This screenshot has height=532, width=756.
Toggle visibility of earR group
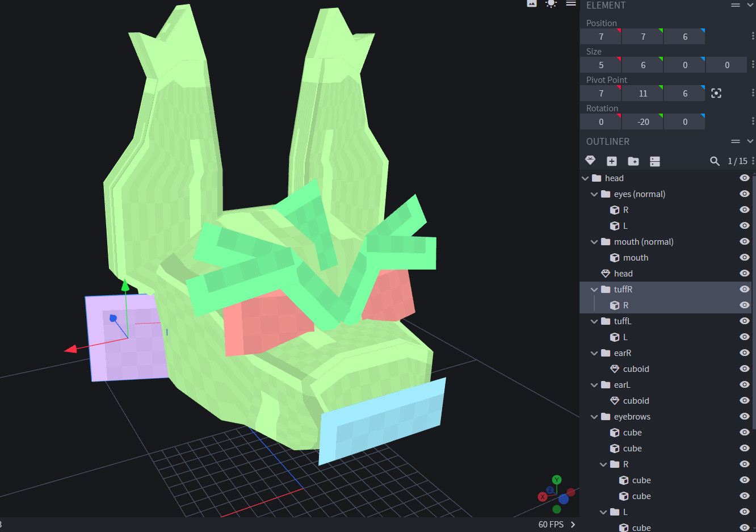click(745, 353)
